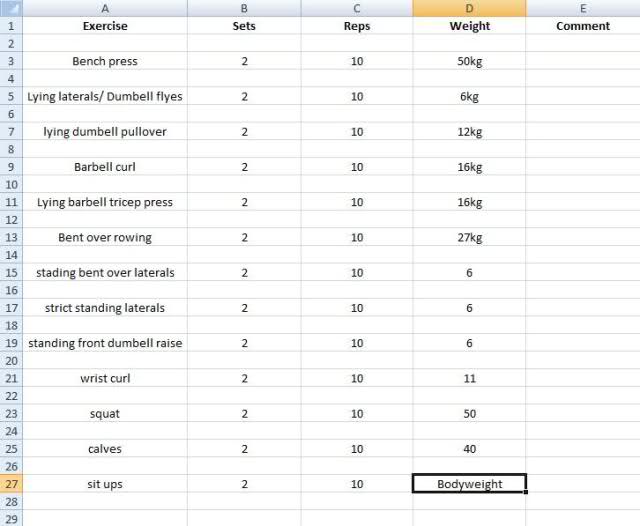
Task: Click the Exercise header cell
Action: tap(105, 26)
